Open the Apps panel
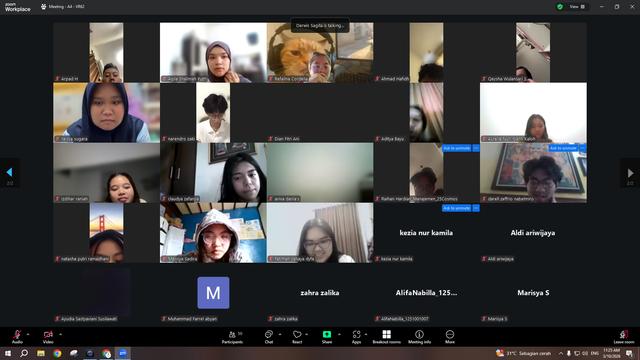The height and width of the screenshot is (360, 640). tap(356, 337)
